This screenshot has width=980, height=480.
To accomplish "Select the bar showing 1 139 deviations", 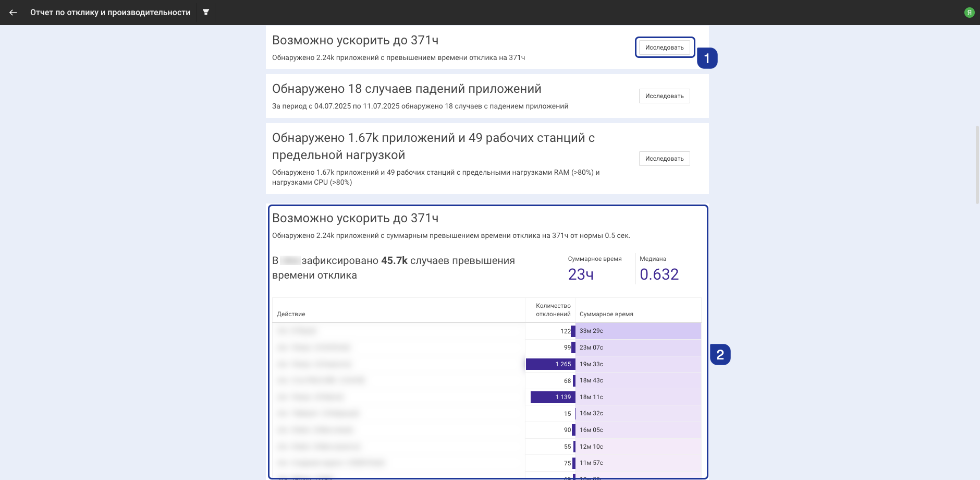I will tap(553, 397).
